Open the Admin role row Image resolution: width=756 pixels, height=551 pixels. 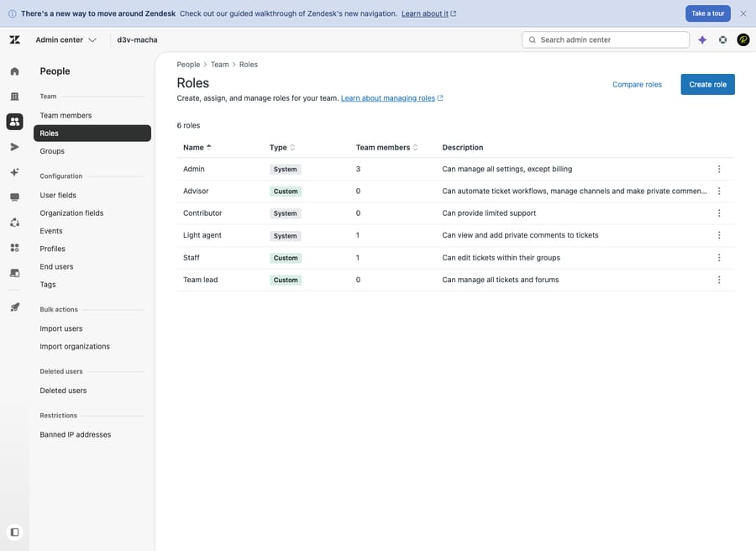(455, 169)
